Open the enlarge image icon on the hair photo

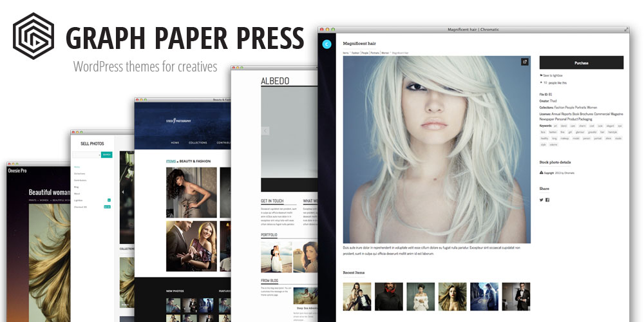[524, 62]
